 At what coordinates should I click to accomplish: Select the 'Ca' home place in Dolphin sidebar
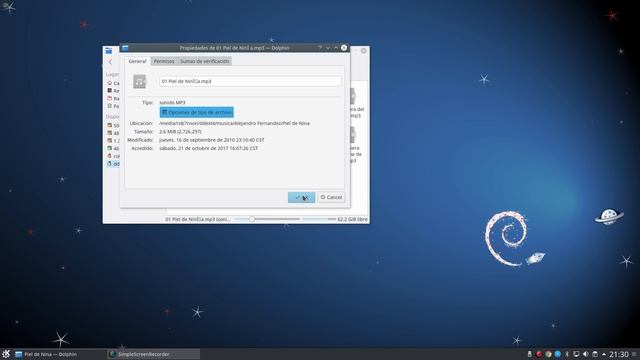pos(113,83)
